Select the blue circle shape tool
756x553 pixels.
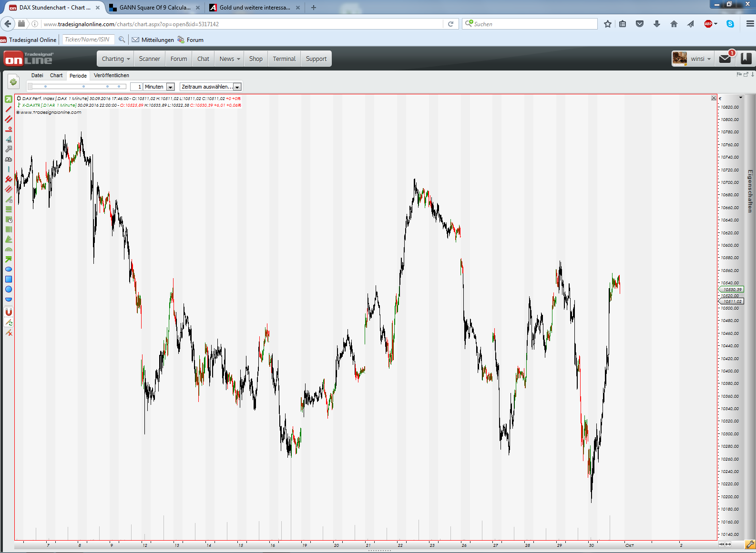coord(9,289)
